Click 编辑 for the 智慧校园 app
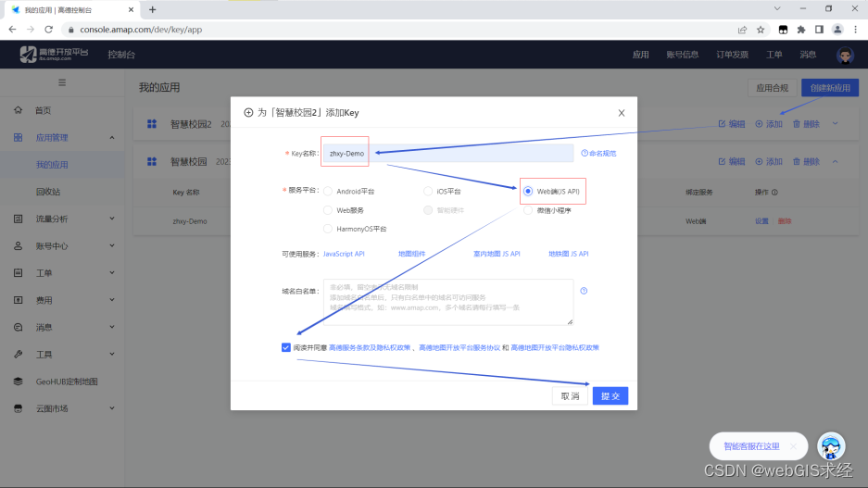868x488 pixels. click(731, 161)
